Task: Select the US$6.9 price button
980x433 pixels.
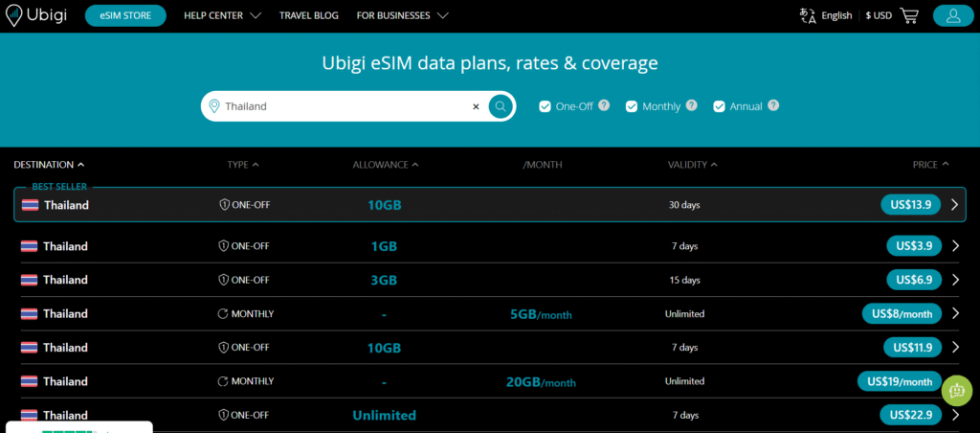Action: [914, 280]
